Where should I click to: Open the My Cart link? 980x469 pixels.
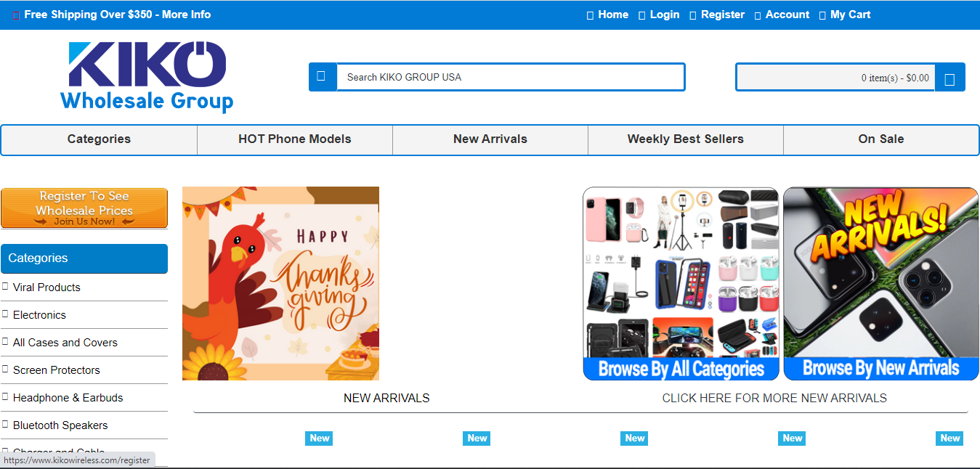point(851,15)
